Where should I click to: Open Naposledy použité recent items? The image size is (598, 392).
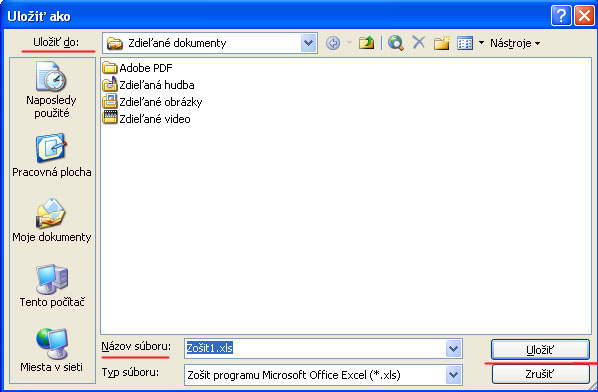coord(51,90)
